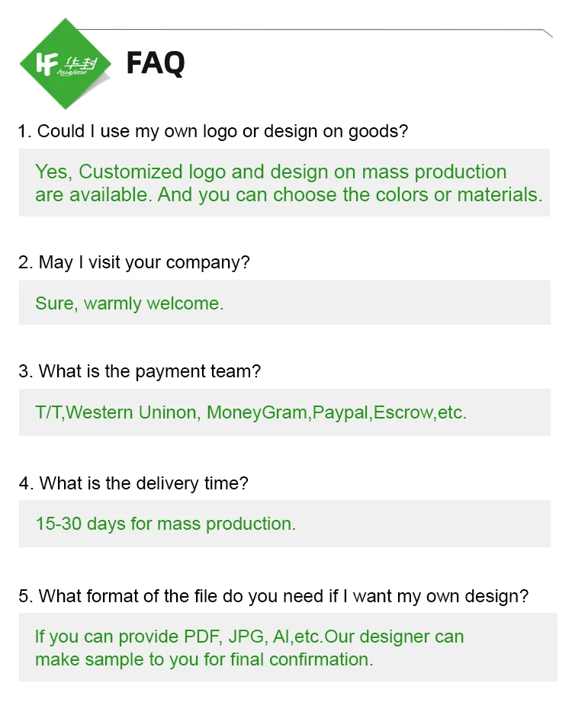Select 'What is the payment team?' question
The image size is (572, 728).
coord(140,371)
